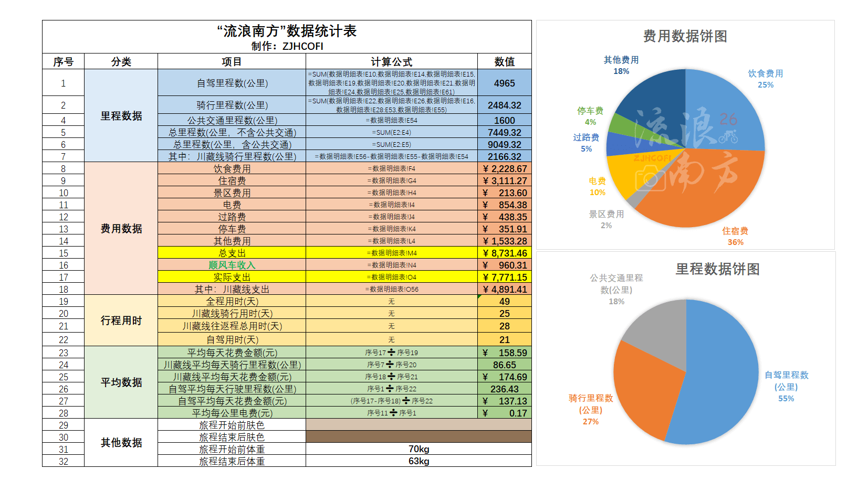
Task: Select the value cell ¥ 7,771.15
Action: pos(505,277)
